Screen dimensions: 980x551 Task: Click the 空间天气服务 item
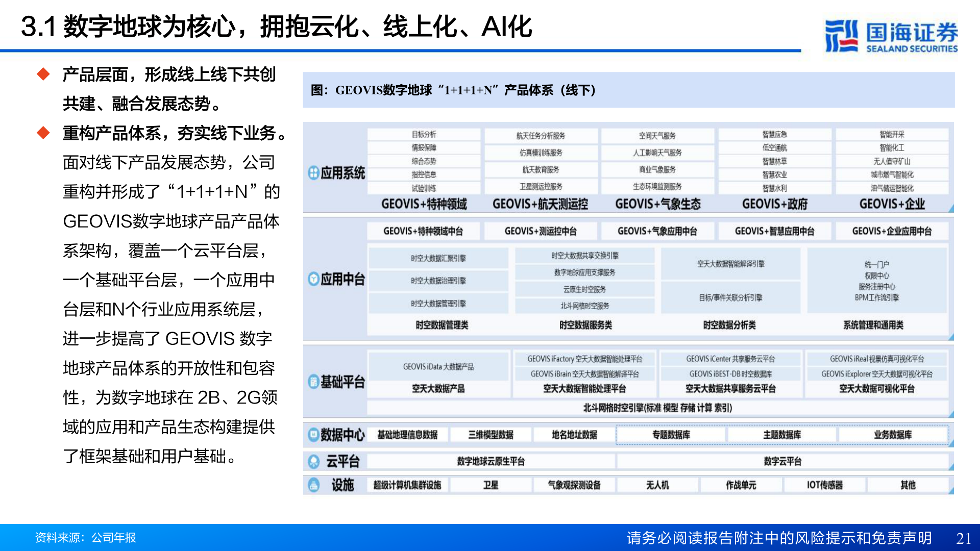click(657, 135)
